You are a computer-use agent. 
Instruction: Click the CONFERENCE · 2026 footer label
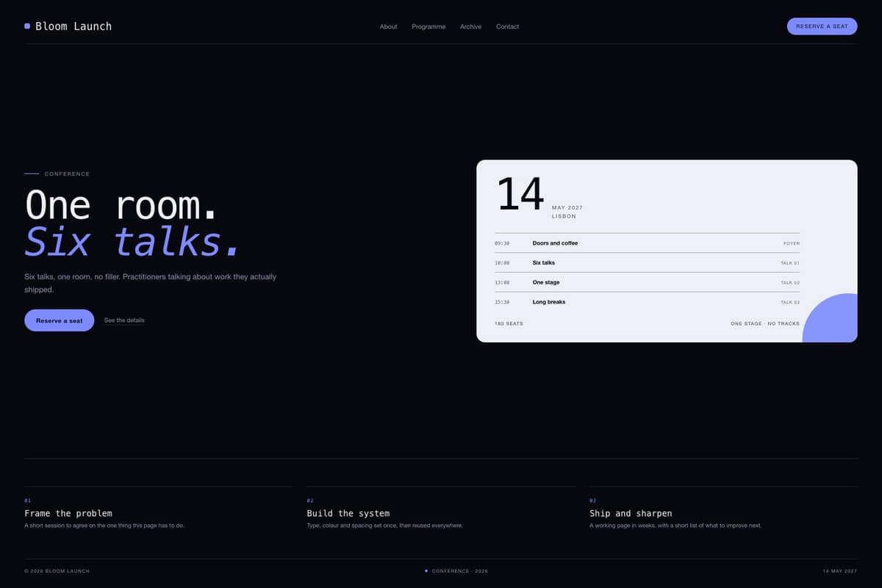(459, 571)
